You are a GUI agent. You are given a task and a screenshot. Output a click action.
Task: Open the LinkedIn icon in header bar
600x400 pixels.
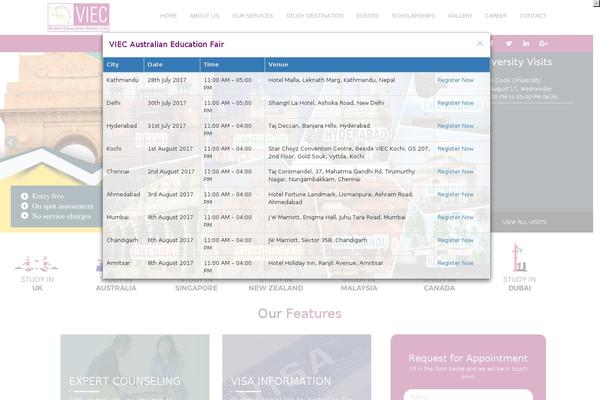point(526,44)
